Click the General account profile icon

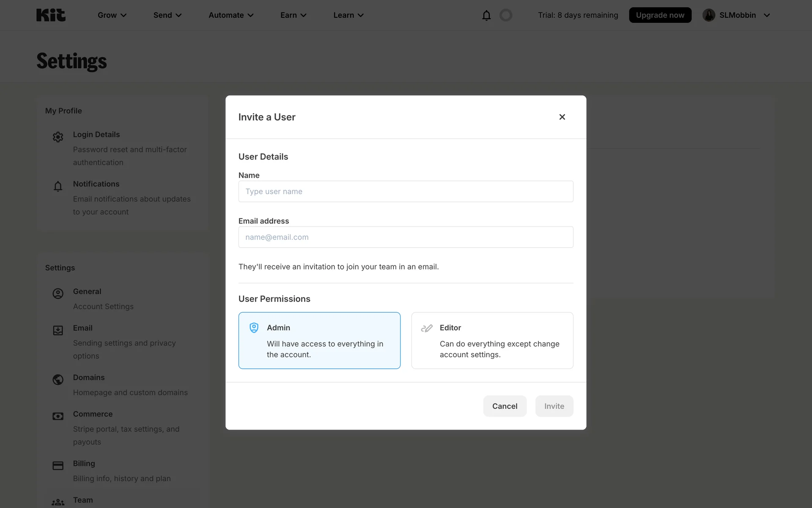click(58, 293)
